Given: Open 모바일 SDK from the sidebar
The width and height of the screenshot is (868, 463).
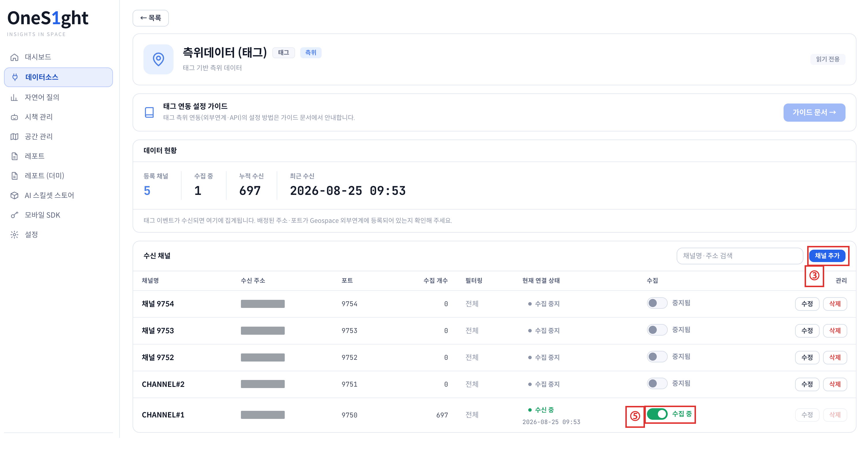Looking at the screenshot, I should pyautogui.click(x=58, y=215).
